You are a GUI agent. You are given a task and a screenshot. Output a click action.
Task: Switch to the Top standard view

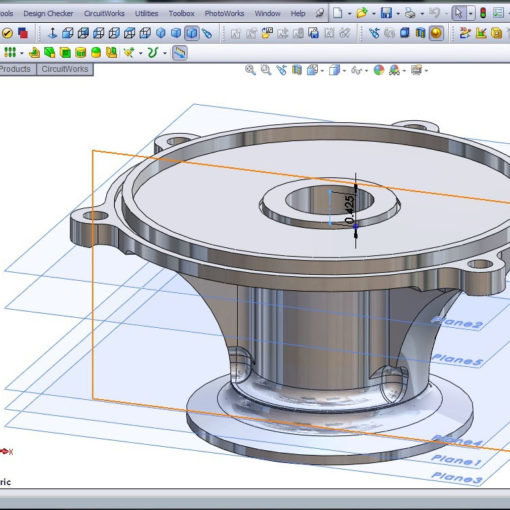[x=129, y=33]
